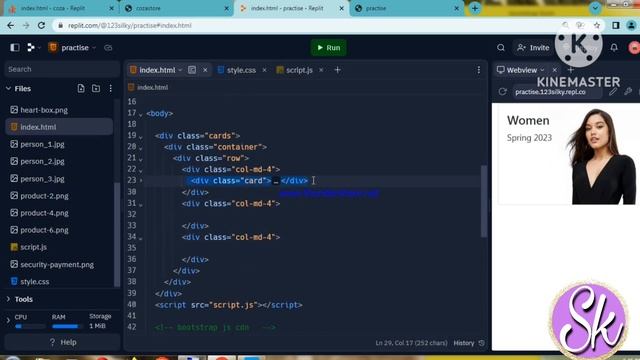Screen dimensions: 640x360
Task: Switch to the Webview tab
Action: [520, 70]
